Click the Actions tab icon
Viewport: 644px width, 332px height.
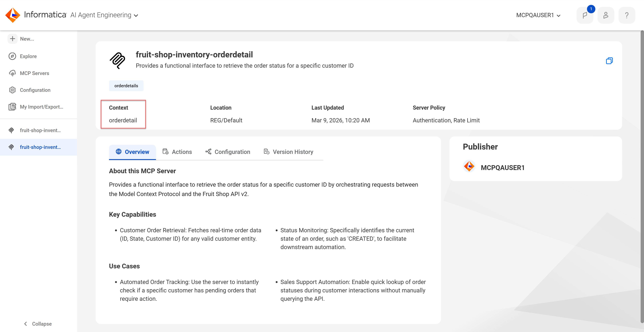(166, 152)
